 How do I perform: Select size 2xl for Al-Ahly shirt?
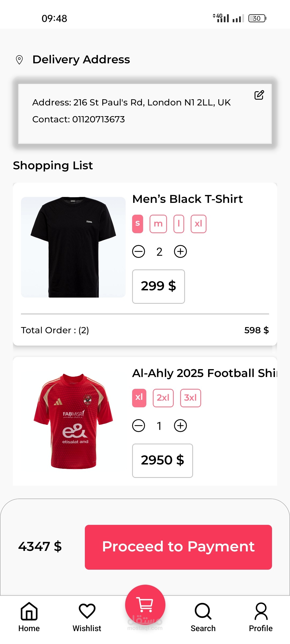click(163, 398)
